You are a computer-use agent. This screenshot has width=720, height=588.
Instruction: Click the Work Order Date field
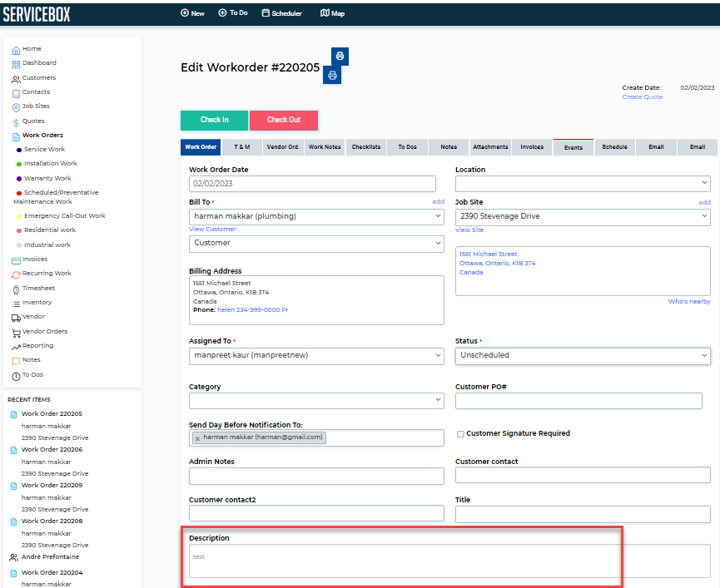click(x=312, y=184)
